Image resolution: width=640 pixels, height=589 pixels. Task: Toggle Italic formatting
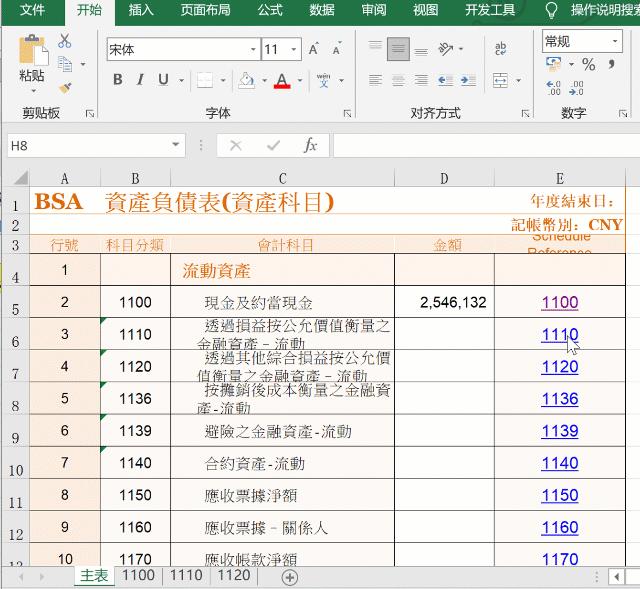pyautogui.click(x=140, y=80)
